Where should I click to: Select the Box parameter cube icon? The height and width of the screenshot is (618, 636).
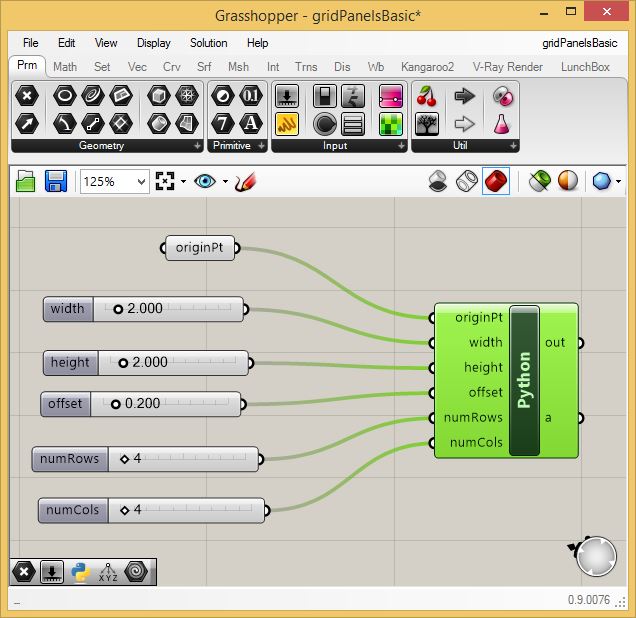[x=159, y=96]
